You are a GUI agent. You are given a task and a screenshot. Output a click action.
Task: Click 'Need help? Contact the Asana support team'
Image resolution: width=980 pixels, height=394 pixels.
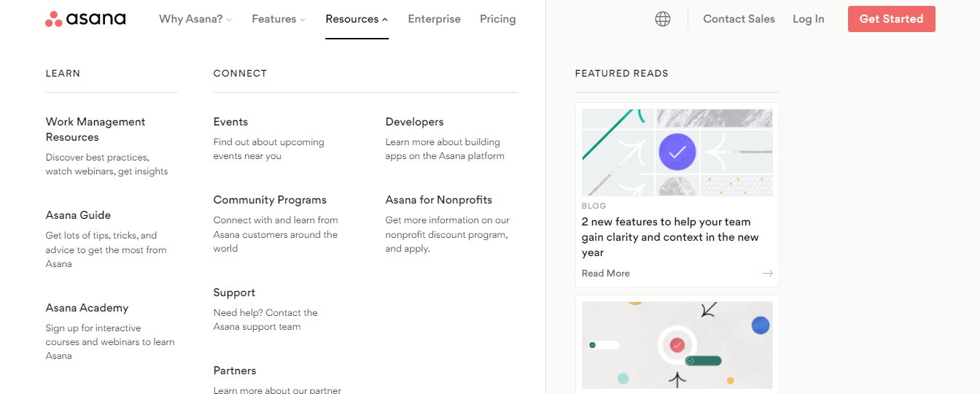265,320
